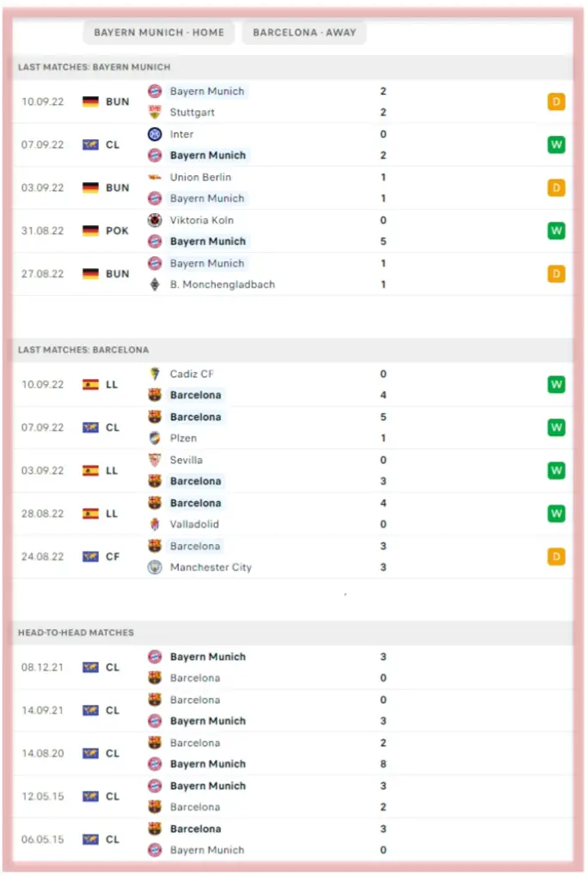Click the B. Monchengladbach crest icon

click(155, 285)
